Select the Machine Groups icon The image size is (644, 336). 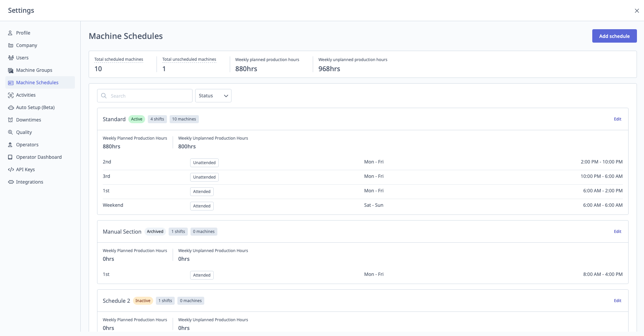click(10, 70)
